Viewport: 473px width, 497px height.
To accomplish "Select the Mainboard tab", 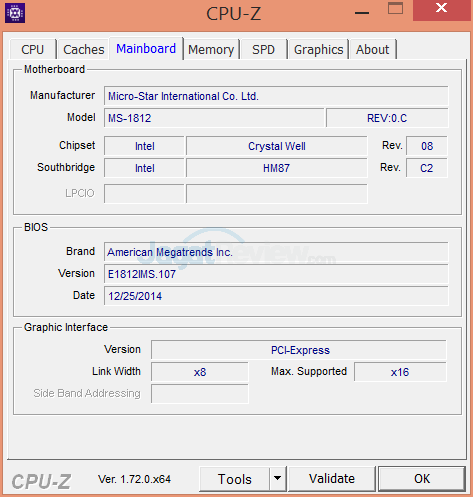I will click(146, 49).
